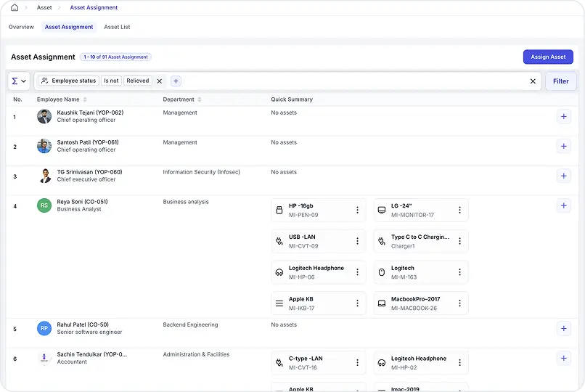Click Rahul Patel's RP avatar

pos(44,328)
